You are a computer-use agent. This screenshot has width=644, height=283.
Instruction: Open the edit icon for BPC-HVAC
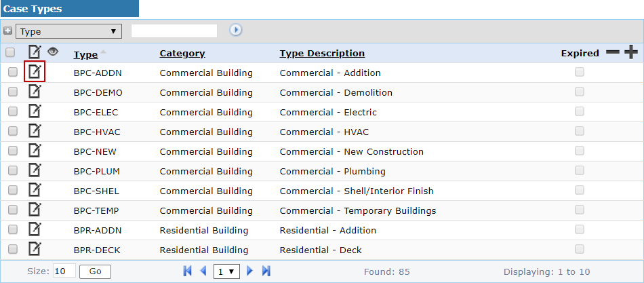35,131
